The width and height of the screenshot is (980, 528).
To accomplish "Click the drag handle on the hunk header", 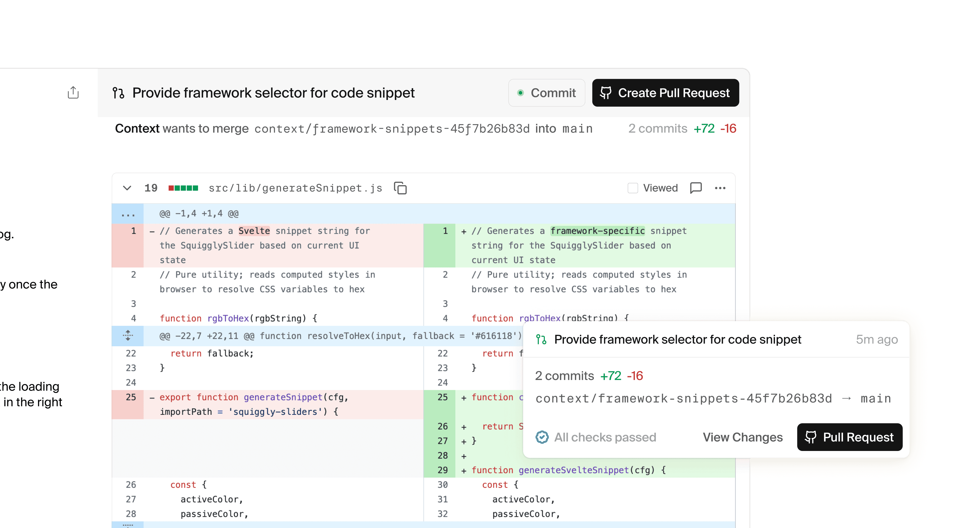I will [128, 336].
